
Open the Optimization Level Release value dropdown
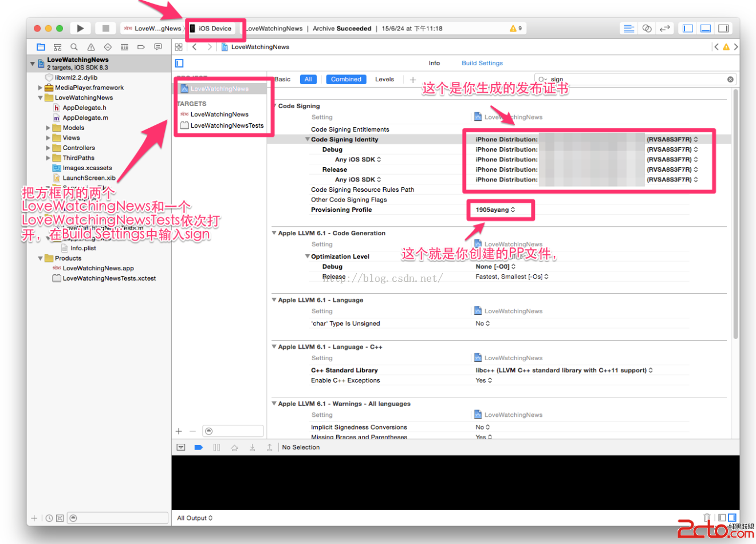[x=512, y=277]
